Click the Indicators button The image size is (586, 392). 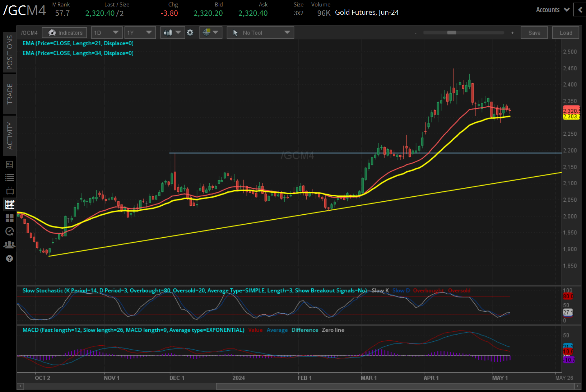coord(64,32)
